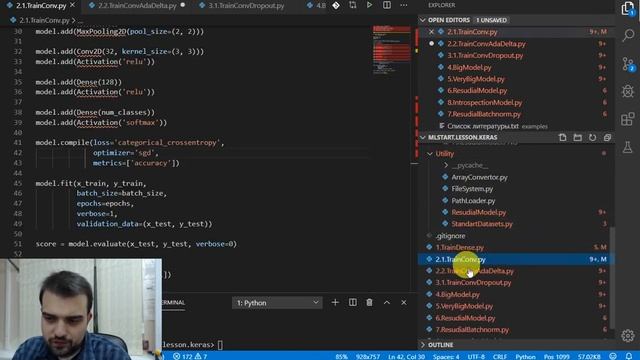
Task: Change line endings via CRLF
Action: tap(500, 356)
